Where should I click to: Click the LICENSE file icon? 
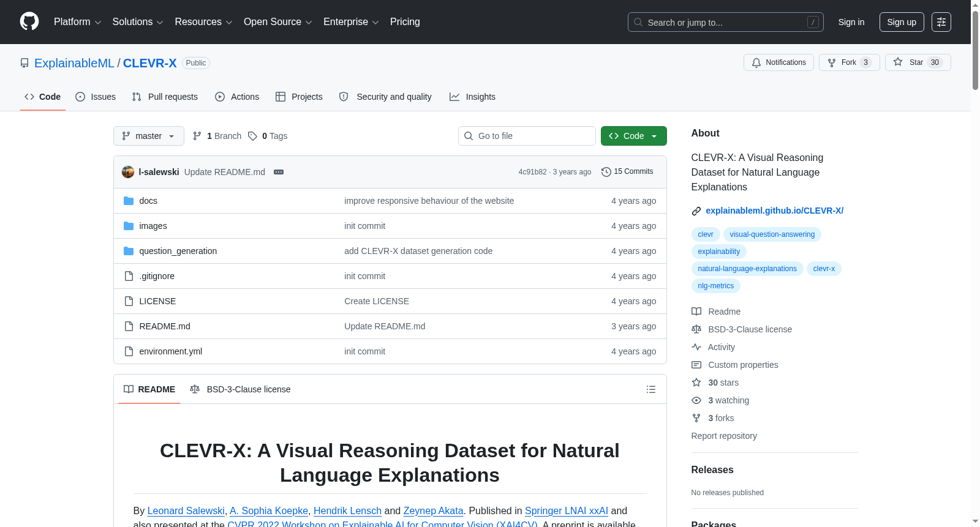click(x=129, y=301)
